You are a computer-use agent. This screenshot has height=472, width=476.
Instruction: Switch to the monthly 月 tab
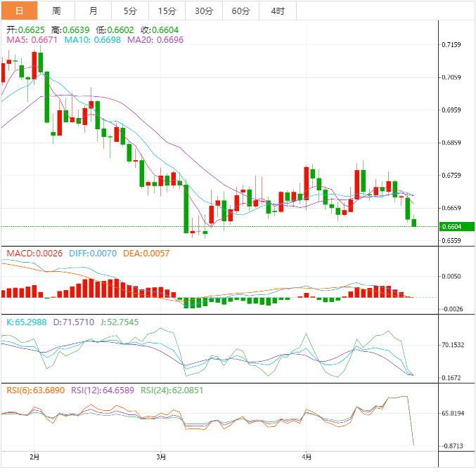[x=94, y=11]
